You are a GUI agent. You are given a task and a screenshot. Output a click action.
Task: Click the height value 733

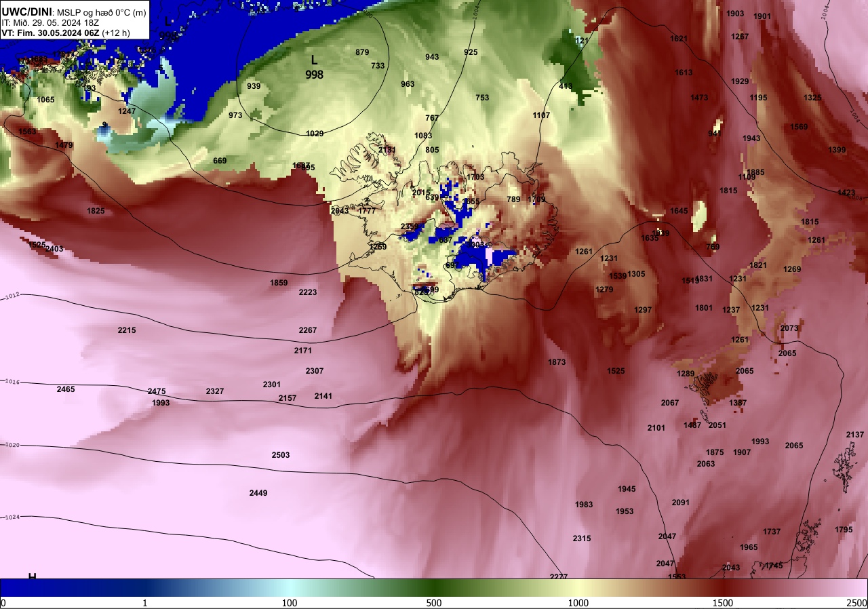pos(378,66)
